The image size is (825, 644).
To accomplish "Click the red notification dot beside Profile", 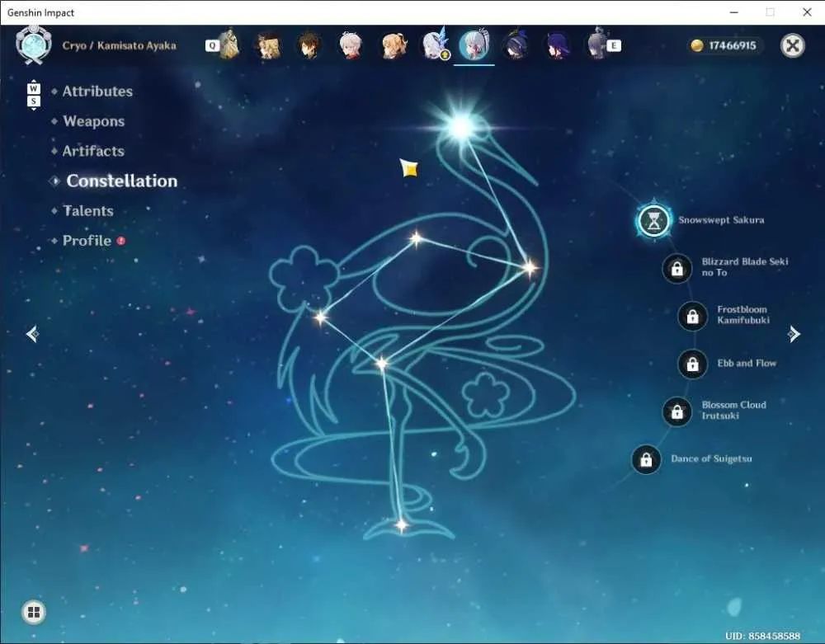I will (x=121, y=241).
